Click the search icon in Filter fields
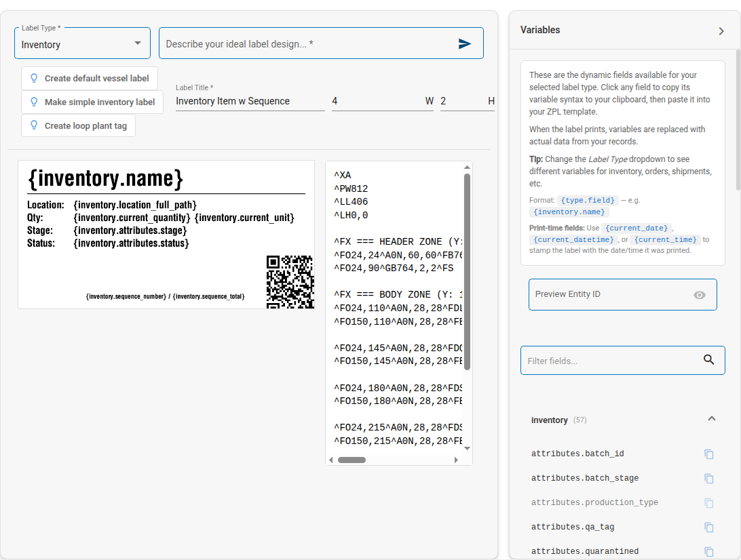Image resolution: width=741 pixels, height=560 pixels. [x=708, y=360]
